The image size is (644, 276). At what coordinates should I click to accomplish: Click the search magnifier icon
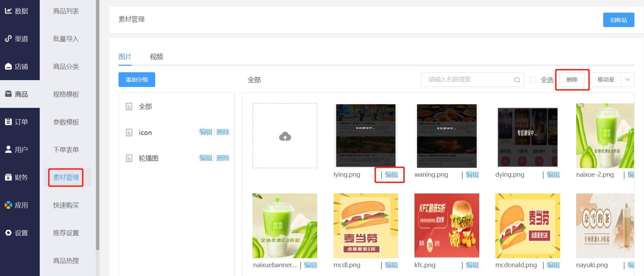click(x=517, y=80)
